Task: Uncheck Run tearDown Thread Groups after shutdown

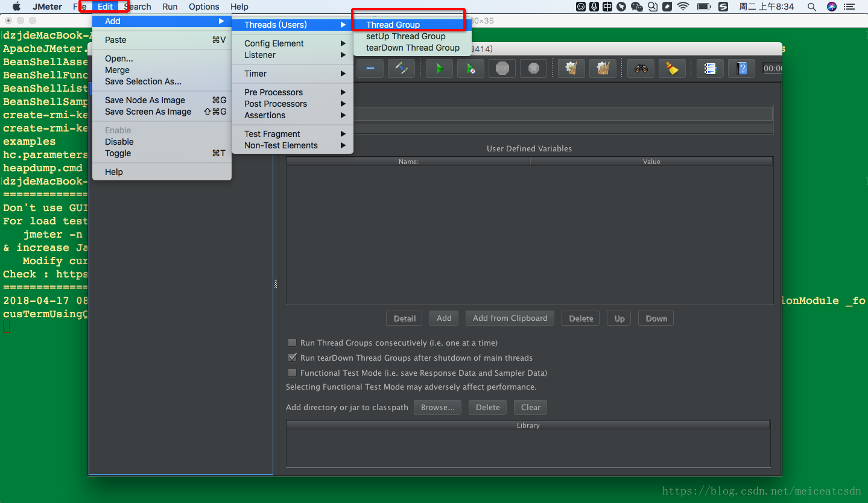Action: coord(293,358)
